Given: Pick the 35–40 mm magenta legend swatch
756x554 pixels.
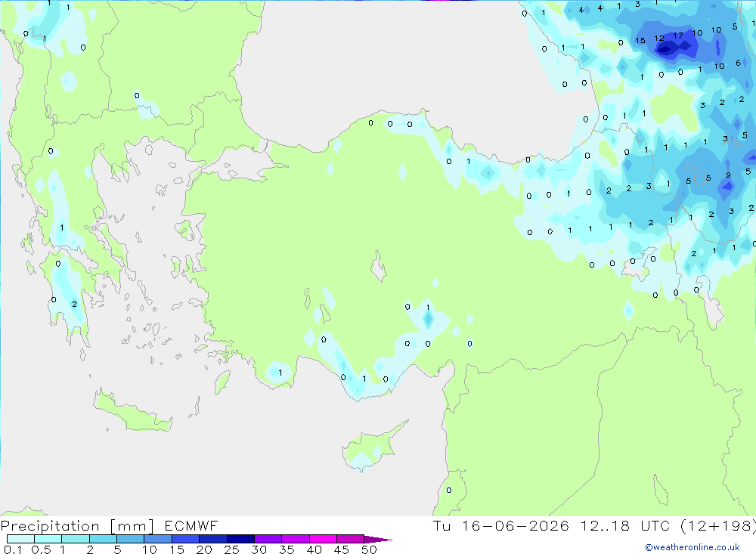Looking at the screenshot, I should [296, 539].
